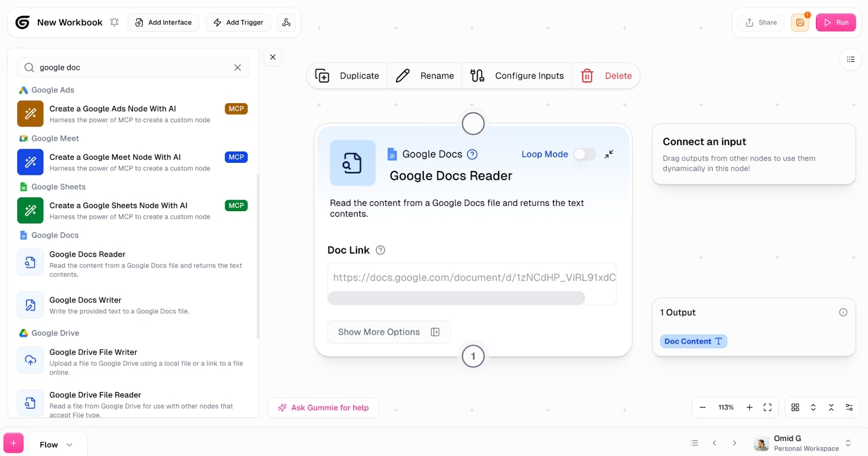The image size is (868, 456).
Task: Click the Google Drive File Reader icon
Action: click(30, 403)
